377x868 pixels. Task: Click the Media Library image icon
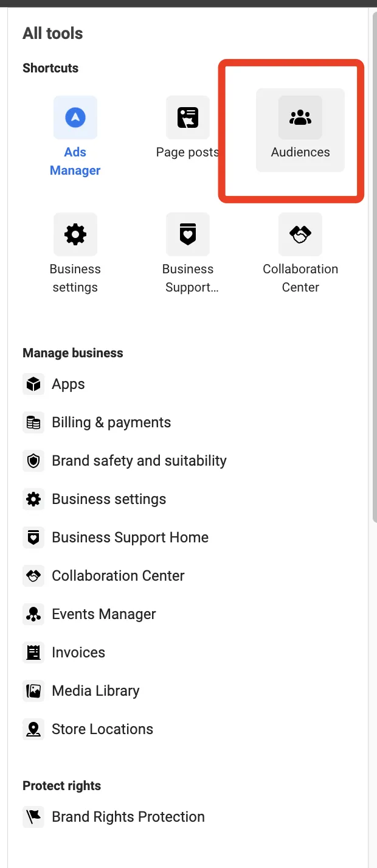click(33, 691)
